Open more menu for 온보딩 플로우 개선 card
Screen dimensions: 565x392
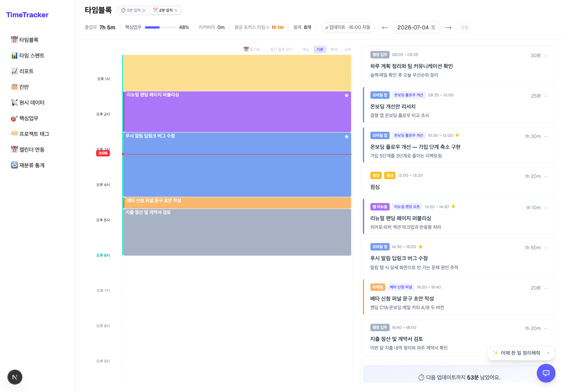tap(546, 136)
